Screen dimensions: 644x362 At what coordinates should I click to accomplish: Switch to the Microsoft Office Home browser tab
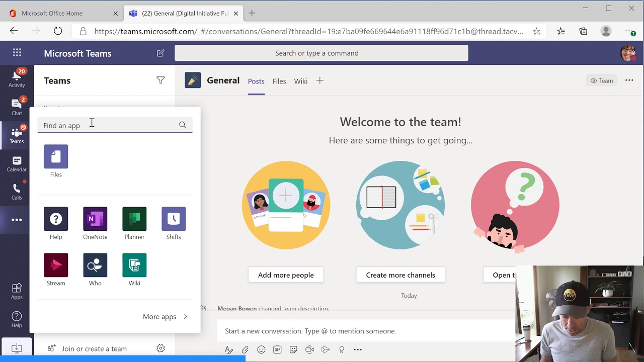[x=62, y=13]
